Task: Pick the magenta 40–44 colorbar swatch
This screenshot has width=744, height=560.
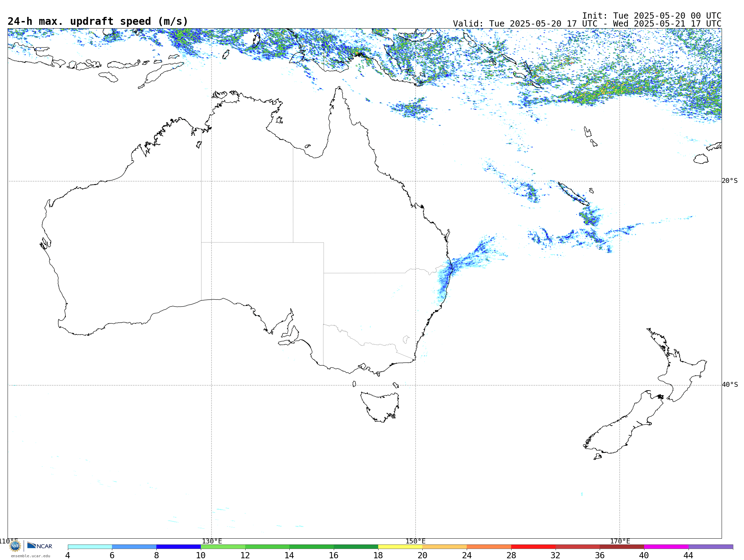Action: pos(666,547)
